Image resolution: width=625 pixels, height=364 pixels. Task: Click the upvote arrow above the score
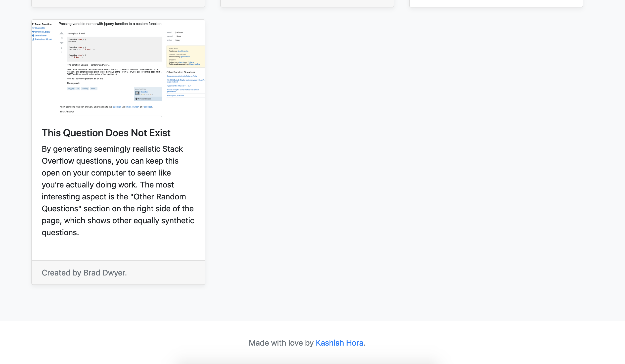(62, 33)
